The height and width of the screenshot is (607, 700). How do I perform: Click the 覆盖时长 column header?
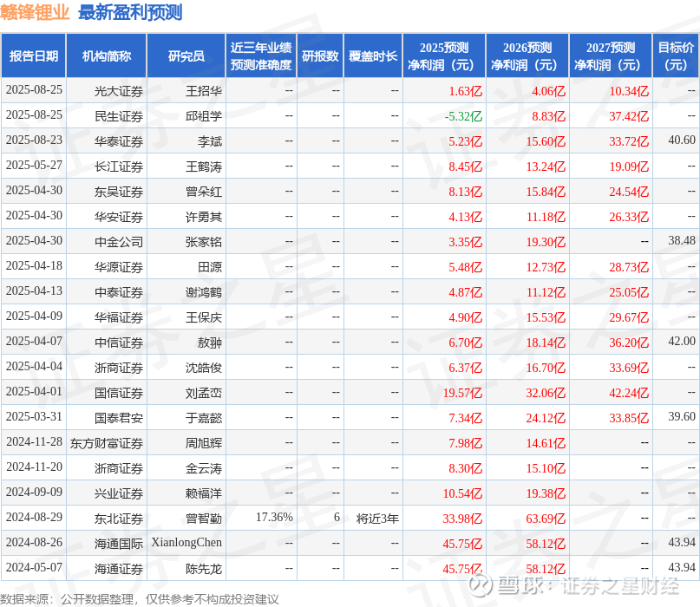[373, 55]
